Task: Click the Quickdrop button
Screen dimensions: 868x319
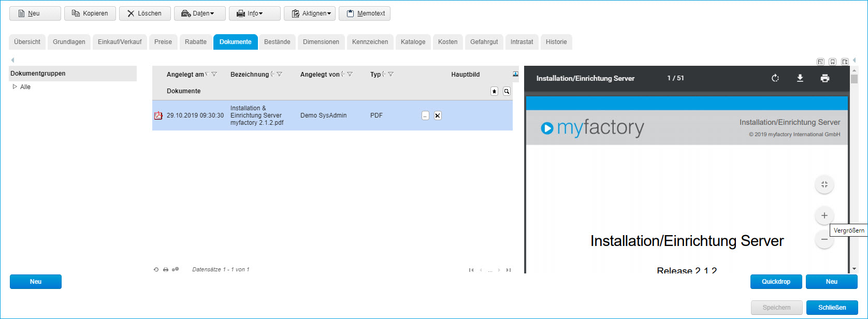Action: pos(776,282)
